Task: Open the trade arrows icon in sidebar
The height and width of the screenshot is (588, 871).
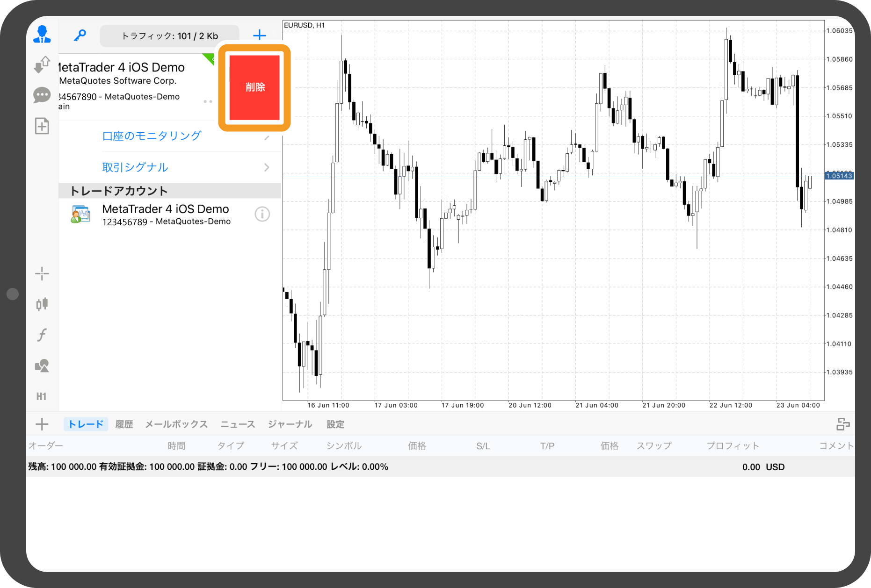Action: [42, 65]
